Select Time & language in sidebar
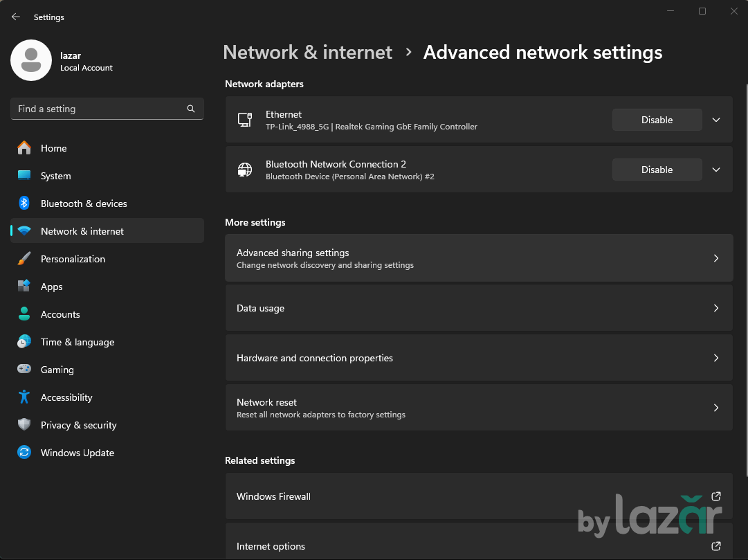 click(77, 342)
